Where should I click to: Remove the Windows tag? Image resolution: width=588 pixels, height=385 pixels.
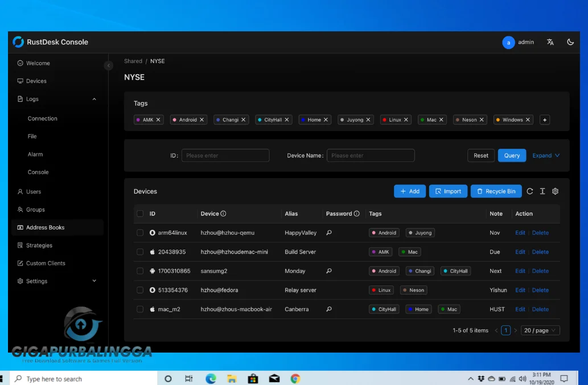tap(528, 120)
